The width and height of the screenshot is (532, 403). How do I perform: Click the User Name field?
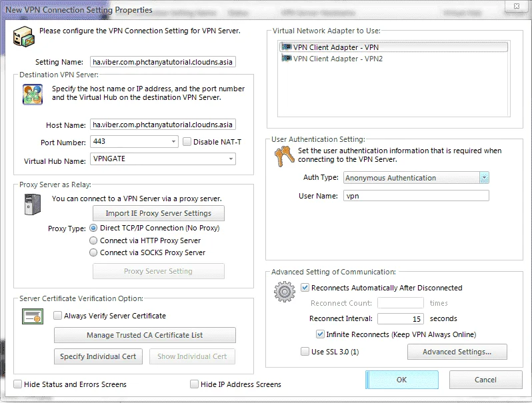(x=416, y=196)
